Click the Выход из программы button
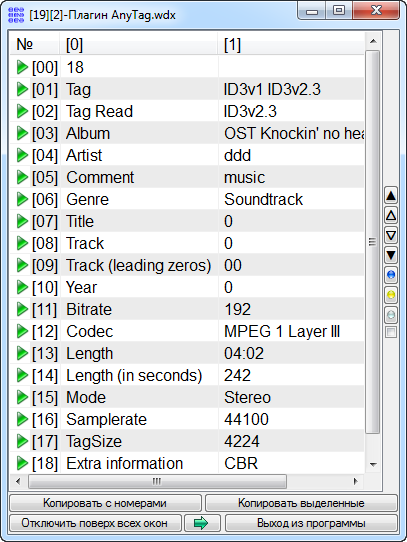 pyautogui.click(x=311, y=523)
